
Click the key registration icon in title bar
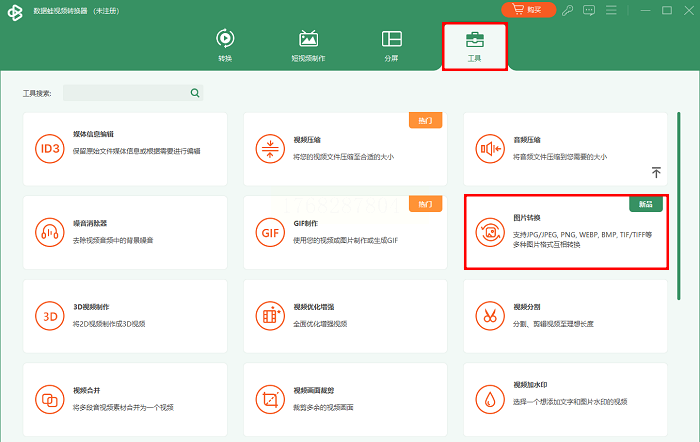pyautogui.click(x=568, y=10)
